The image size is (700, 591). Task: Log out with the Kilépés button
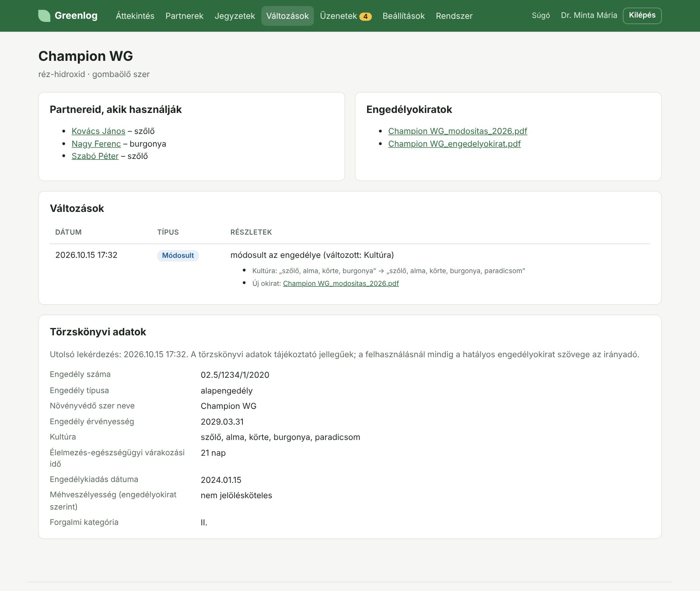[642, 15]
